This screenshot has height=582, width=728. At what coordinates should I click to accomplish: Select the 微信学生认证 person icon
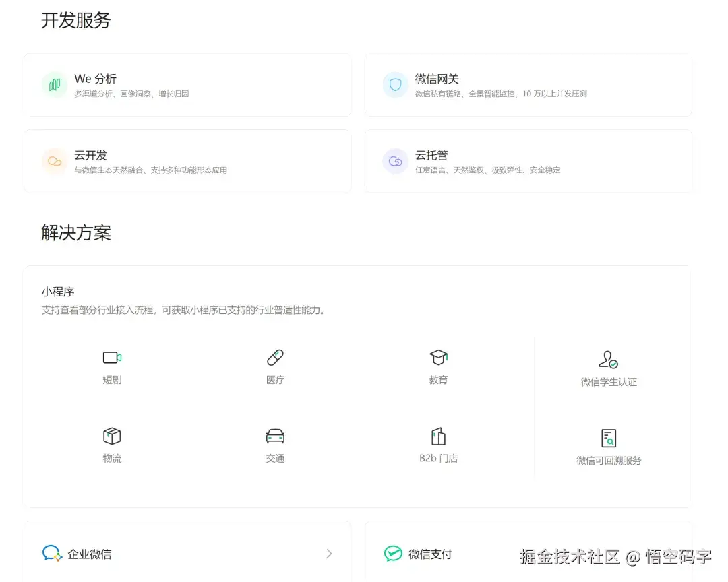[608, 360]
